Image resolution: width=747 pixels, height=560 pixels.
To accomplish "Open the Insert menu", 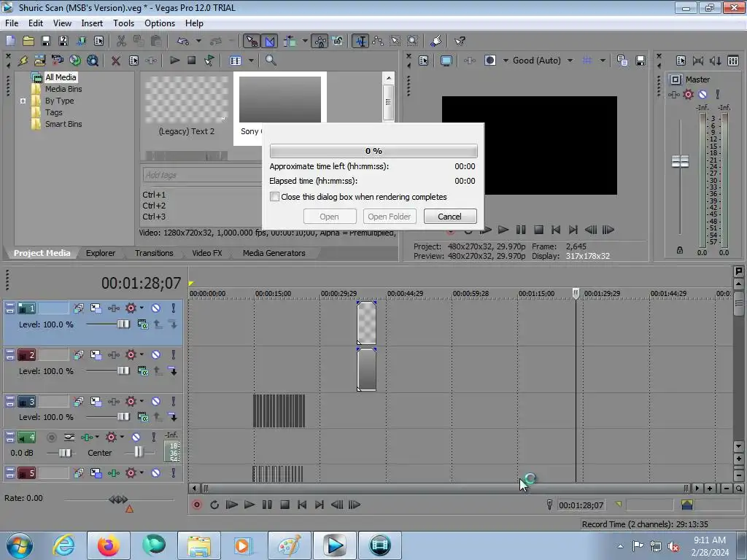I will pyautogui.click(x=91, y=23).
